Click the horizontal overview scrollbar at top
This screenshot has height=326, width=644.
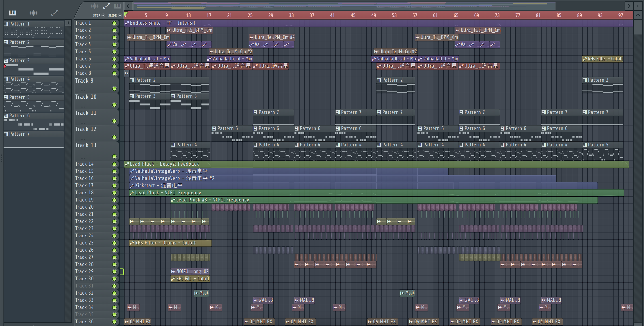coord(344,6)
